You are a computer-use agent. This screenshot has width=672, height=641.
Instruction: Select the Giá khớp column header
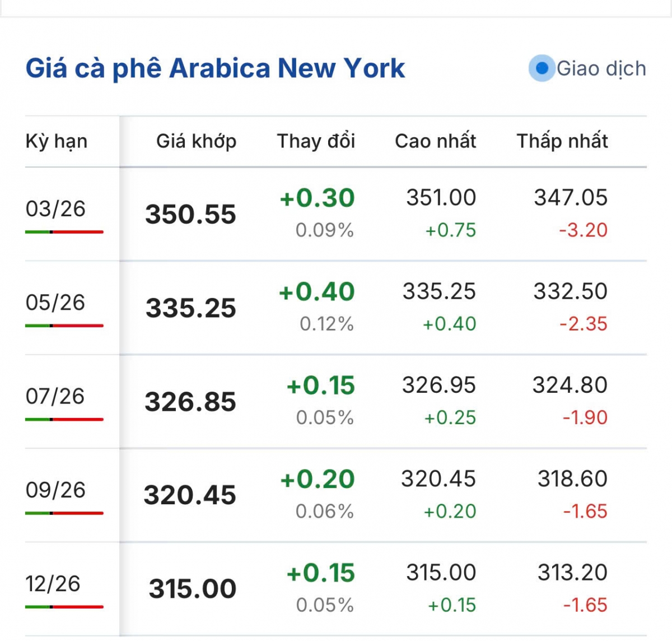tap(196, 141)
